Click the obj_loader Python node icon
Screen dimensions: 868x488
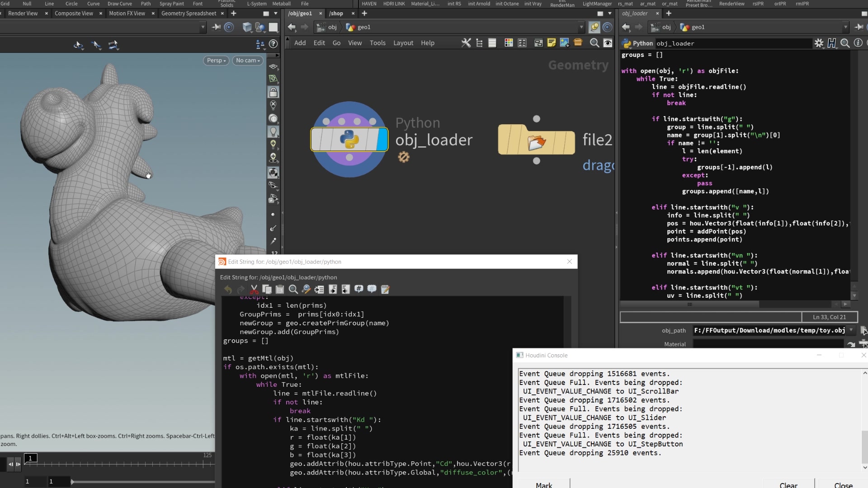coord(349,139)
